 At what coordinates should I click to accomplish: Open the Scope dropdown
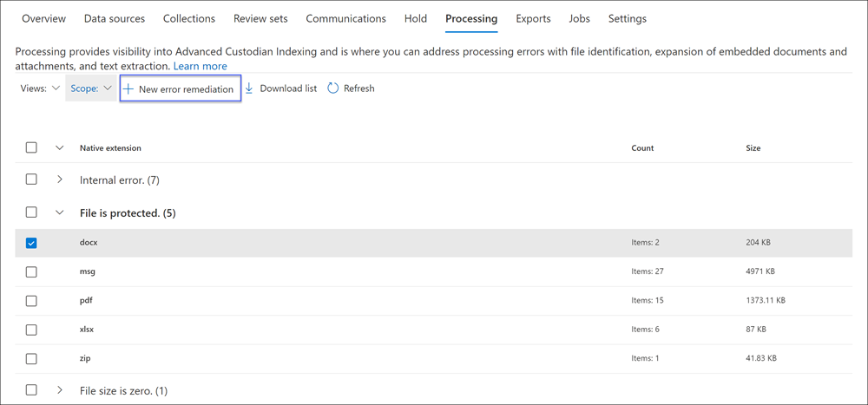coord(90,88)
